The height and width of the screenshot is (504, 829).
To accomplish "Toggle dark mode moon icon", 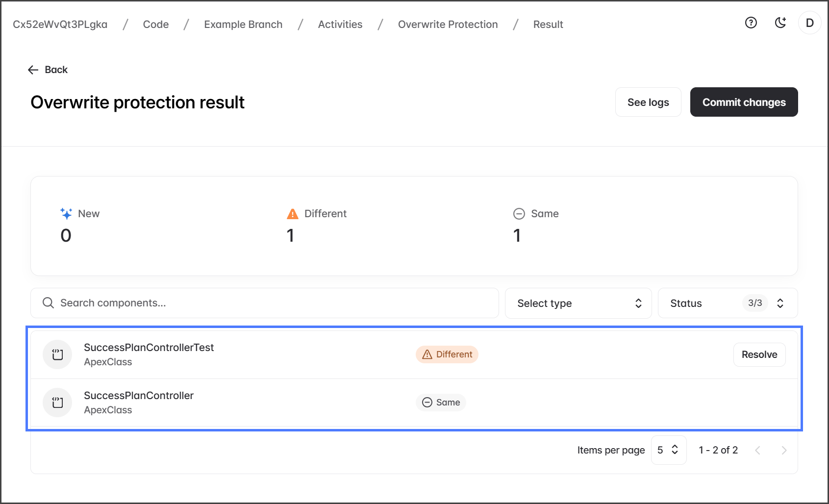I will point(780,23).
